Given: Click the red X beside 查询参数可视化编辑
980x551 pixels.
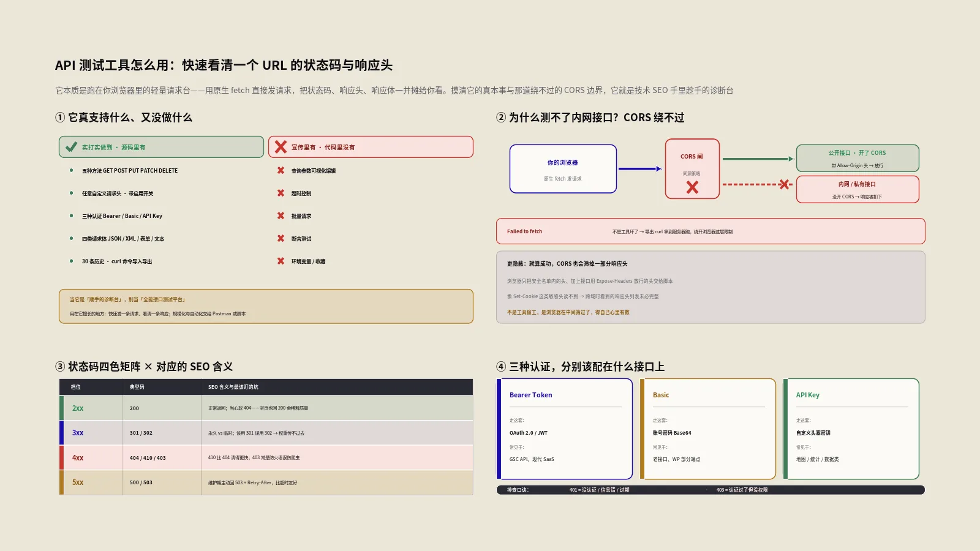Looking at the screenshot, I should [x=281, y=171].
